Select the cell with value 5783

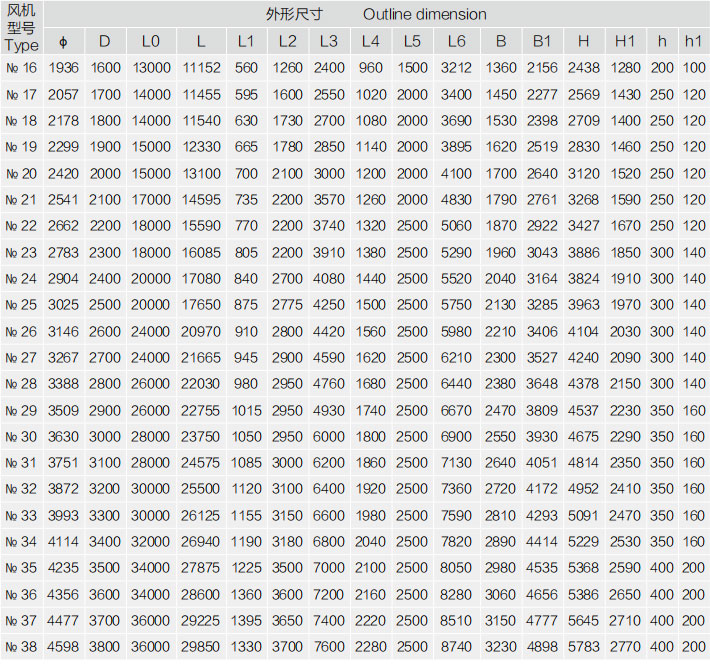pos(584,647)
